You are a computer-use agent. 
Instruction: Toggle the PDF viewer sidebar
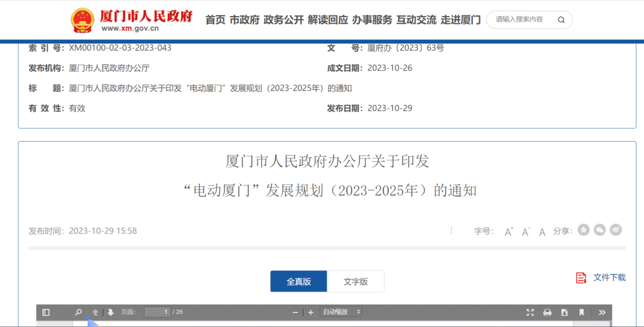tap(46, 312)
